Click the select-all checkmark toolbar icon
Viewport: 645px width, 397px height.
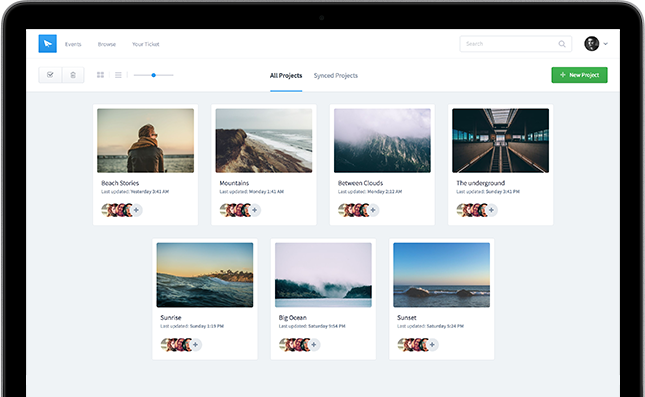(x=50, y=75)
